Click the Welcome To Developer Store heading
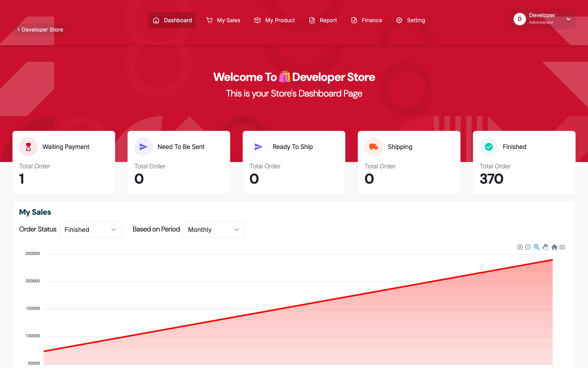Screen dimensions: 588x368 tap(294, 77)
